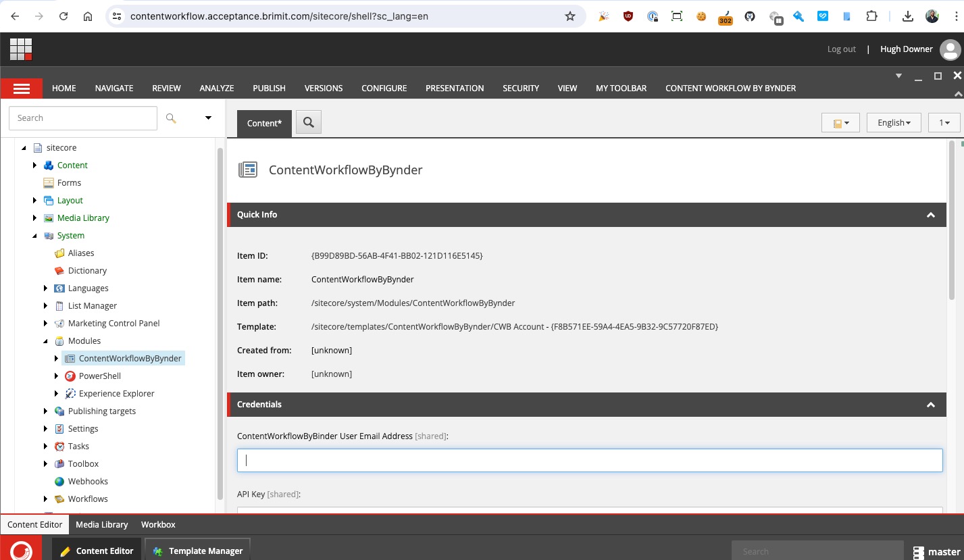The width and height of the screenshot is (964, 560).
Task: Open the Sitecore launchpad grid icon
Action: click(21, 49)
